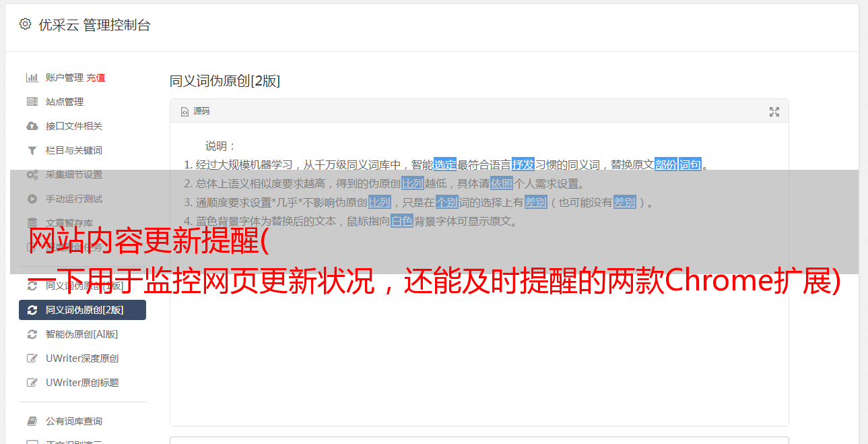Click the highlighted word 抒发
Image resolution: width=868 pixels, height=444 pixels.
(x=523, y=164)
